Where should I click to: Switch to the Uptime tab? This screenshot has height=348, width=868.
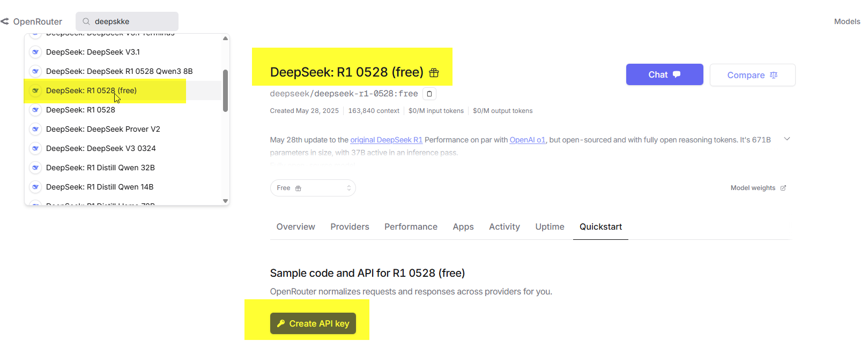click(x=550, y=227)
